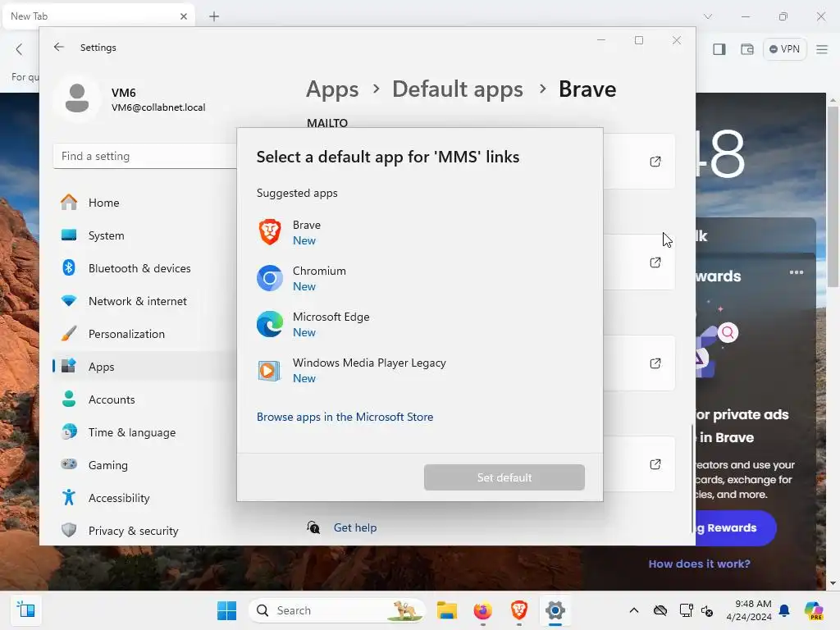Close the New Tab tab
This screenshot has width=840, height=630.
point(184,16)
